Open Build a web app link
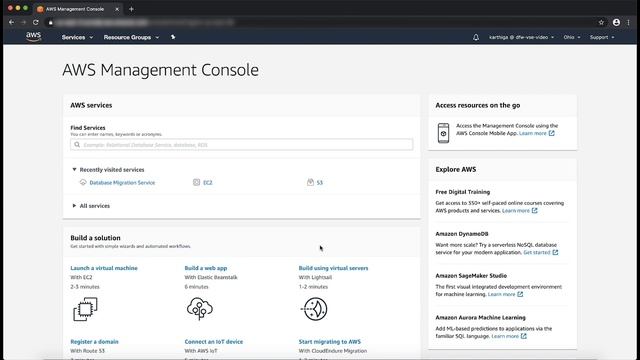 coord(206,268)
